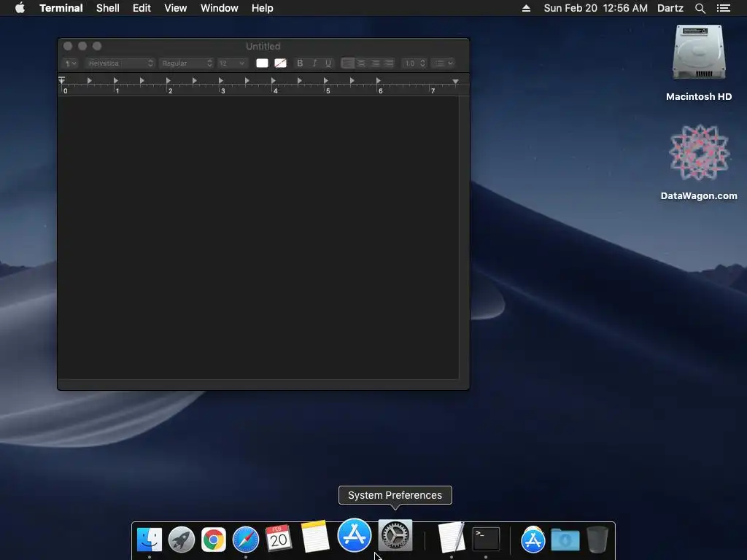The height and width of the screenshot is (560, 747).
Task: Open white text color swatch
Action: (262, 63)
